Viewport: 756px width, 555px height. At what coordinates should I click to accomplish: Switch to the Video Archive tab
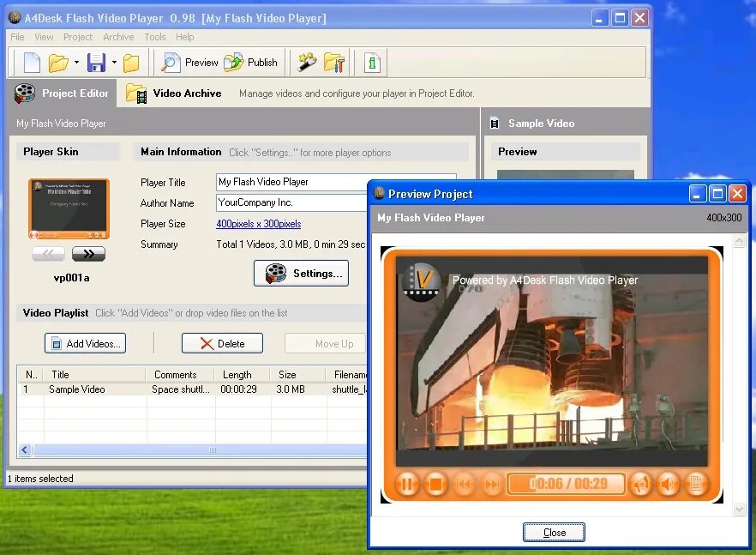[x=174, y=94]
